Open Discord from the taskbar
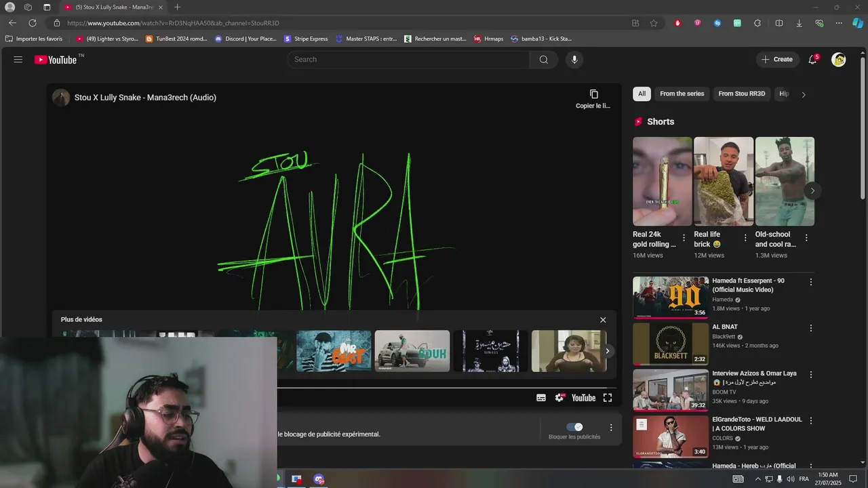The image size is (868, 488). [319, 479]
